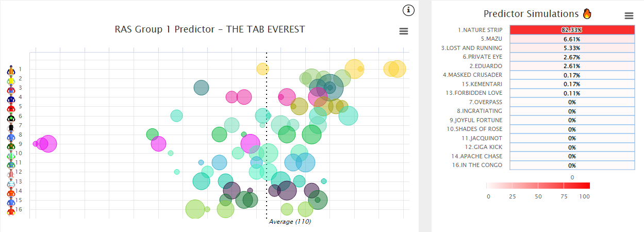Click jockey silk icon for runner 6
The width and height of the screenshot is (644, 232).
11,117
